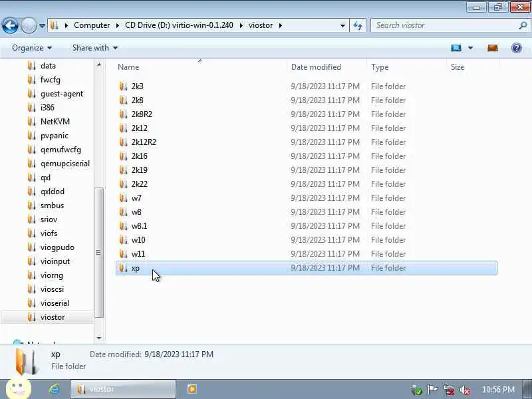Open qemupciserial folder in navigation pane
The width and height of the screenshot is (532, 399).
[x=65, y=164]
